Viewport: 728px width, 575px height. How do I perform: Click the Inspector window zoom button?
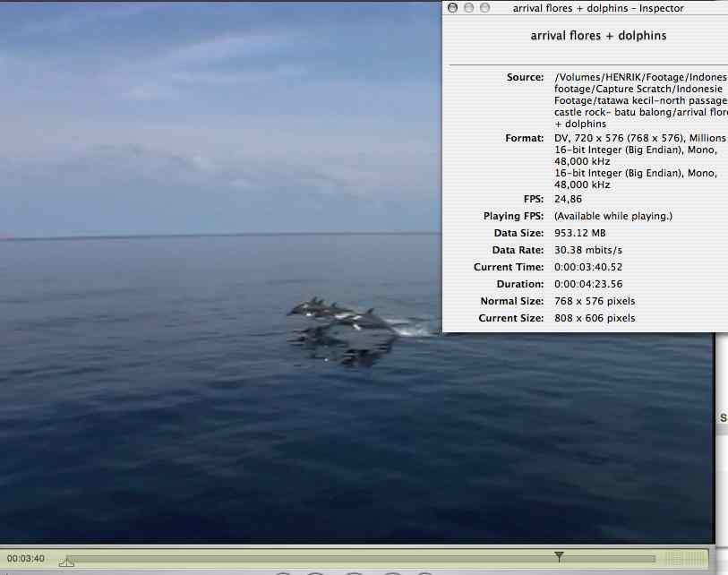tap(485, 8)
